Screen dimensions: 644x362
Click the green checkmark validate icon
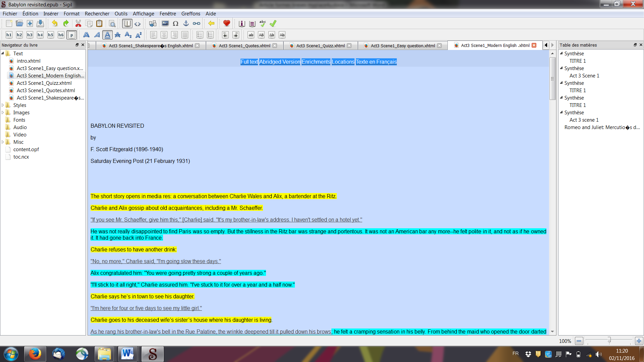click(x=273, y=23)
